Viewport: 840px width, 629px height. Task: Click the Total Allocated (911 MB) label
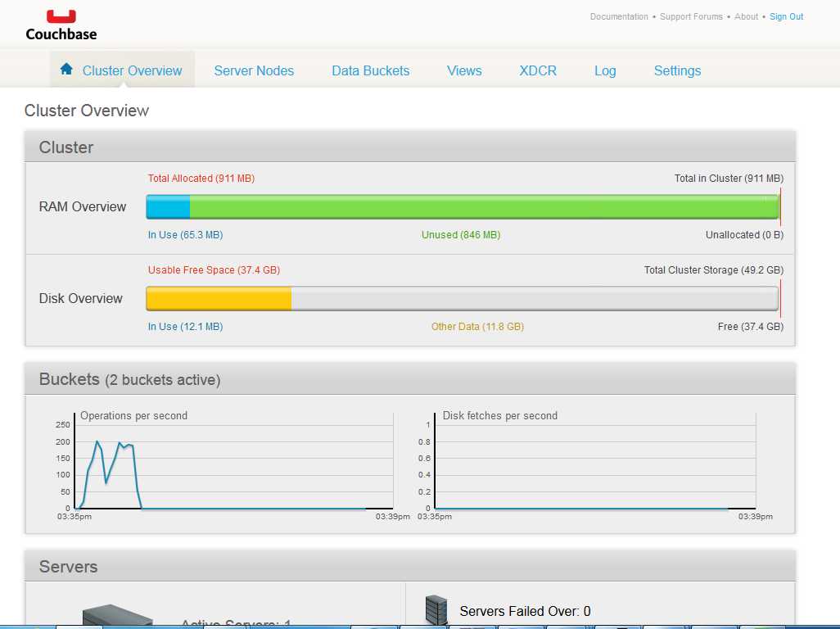pos(201,179)
